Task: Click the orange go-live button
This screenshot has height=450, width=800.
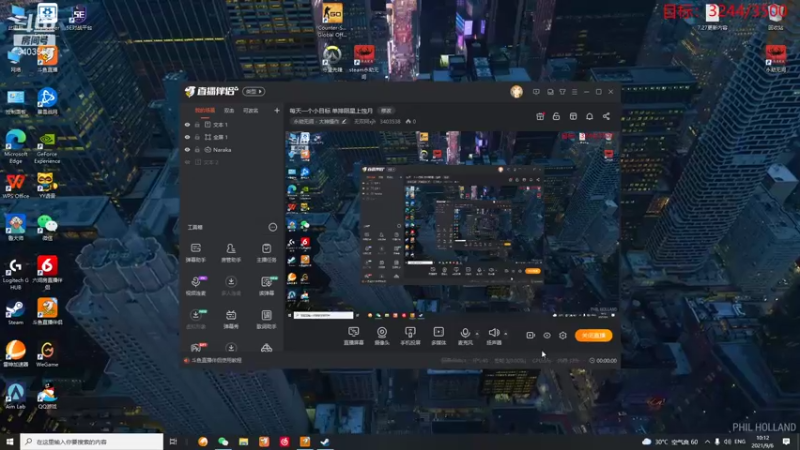Action: 593,335
